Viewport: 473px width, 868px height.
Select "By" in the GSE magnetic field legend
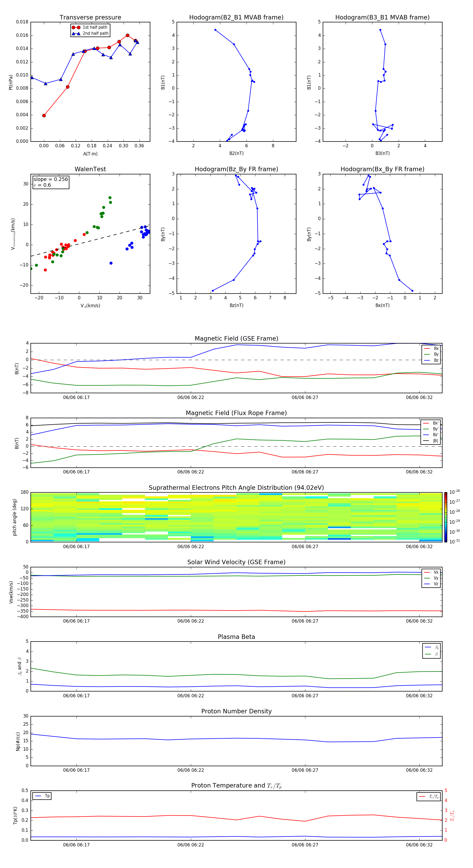click(x=431, y=354)
